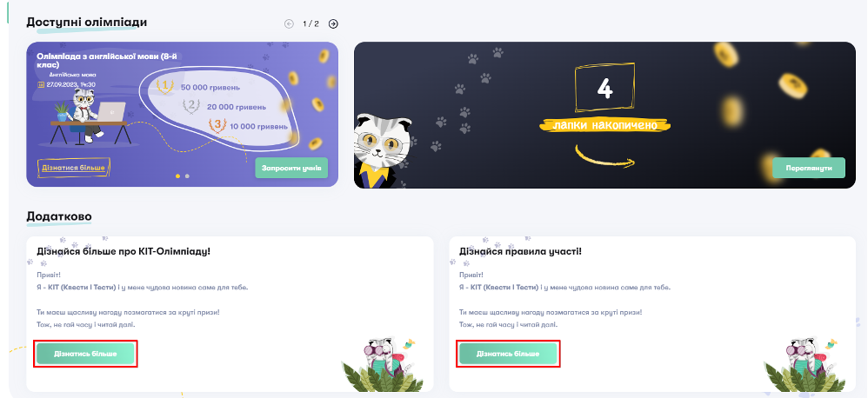Go to next olympiad with right arrow
Viewport: 868px width, 398px height.
click(333, 23)
